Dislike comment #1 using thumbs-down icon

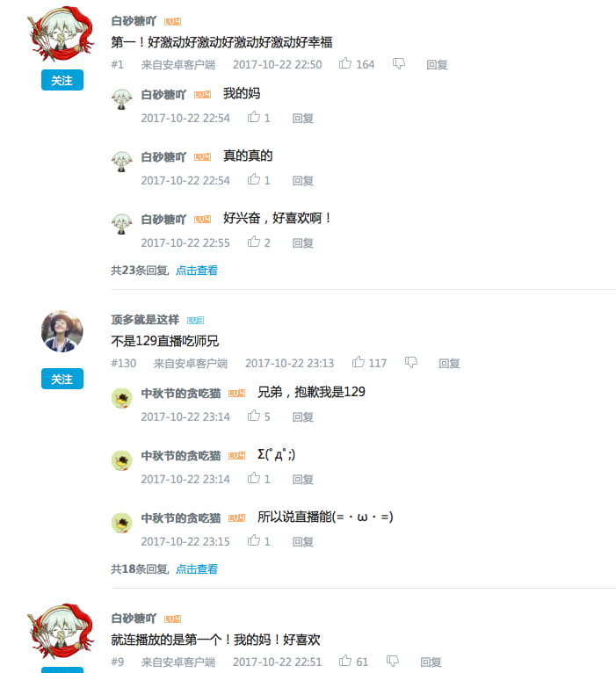tap(399, 64)
